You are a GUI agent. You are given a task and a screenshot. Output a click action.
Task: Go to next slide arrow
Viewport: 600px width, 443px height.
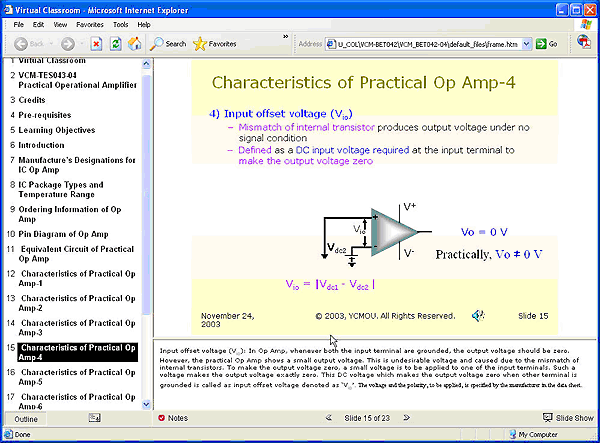[406, 418]
